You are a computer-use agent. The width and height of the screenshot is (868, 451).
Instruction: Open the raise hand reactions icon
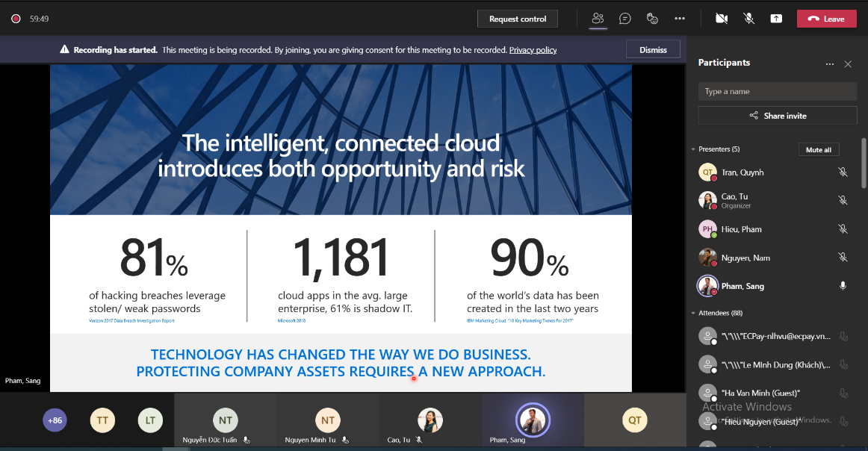(652, 19)
